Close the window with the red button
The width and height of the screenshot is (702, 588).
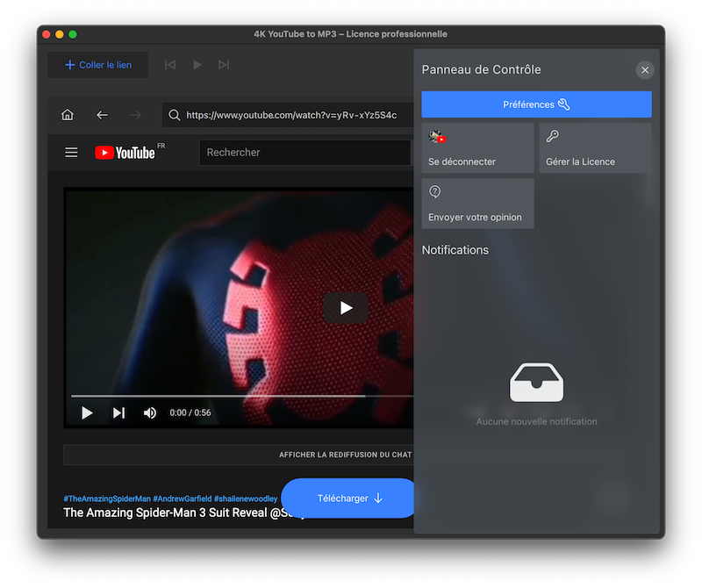pyautogui.click(x=47, y=34)
